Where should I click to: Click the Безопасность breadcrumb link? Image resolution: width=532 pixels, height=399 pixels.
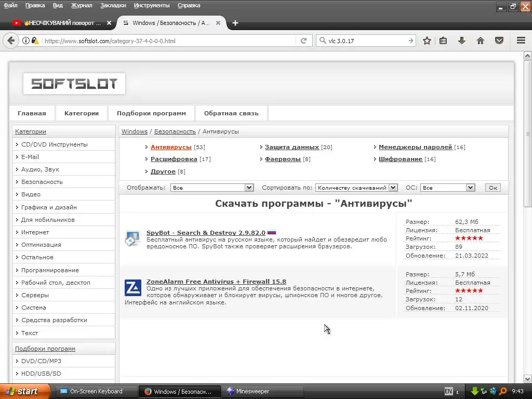pyautogui.click(x=175, y=131)
